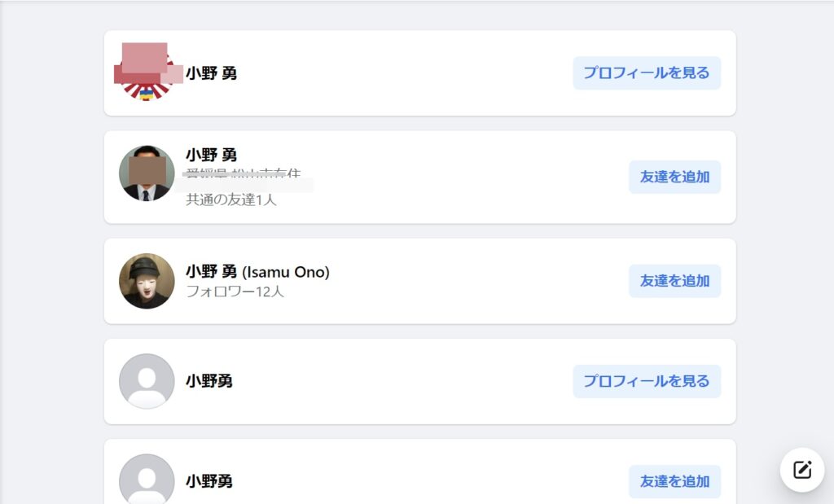This screenshot has height=504, width=834.
Task: Click the blurred location line under second 小野 勇
Action: 243,174
